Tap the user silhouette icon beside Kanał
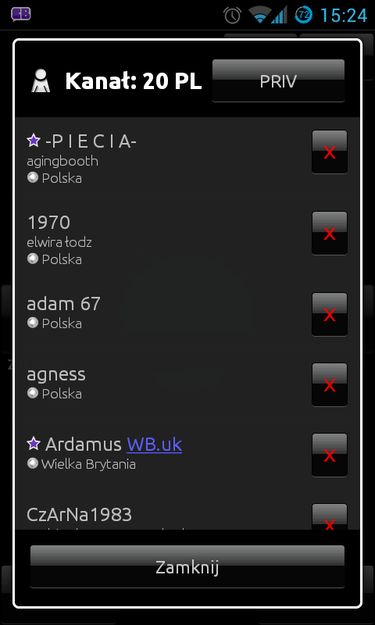Image resolution: width=375 pixels, height=625 pixels. click(41, 81)
